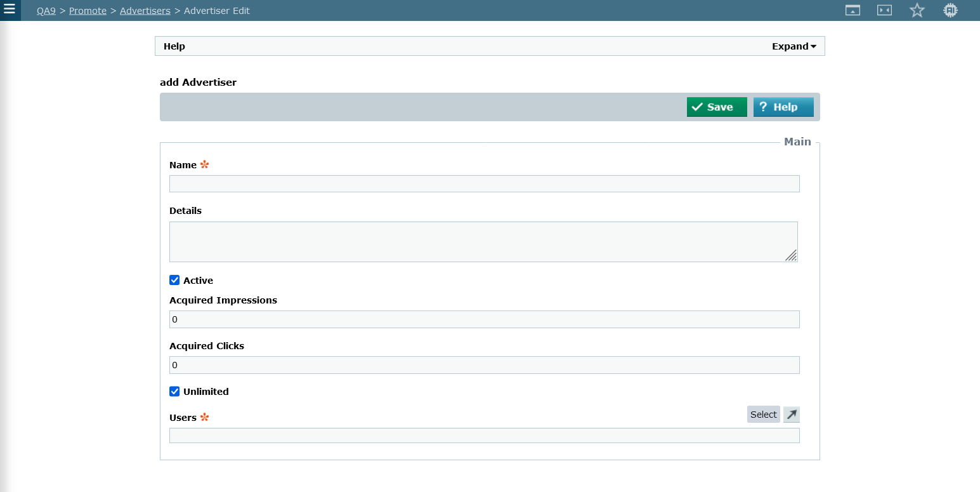Click the Acquired Clicks field
Image resolution: width=980 pixels, height=492 pixels.
(x=484, y=365)
